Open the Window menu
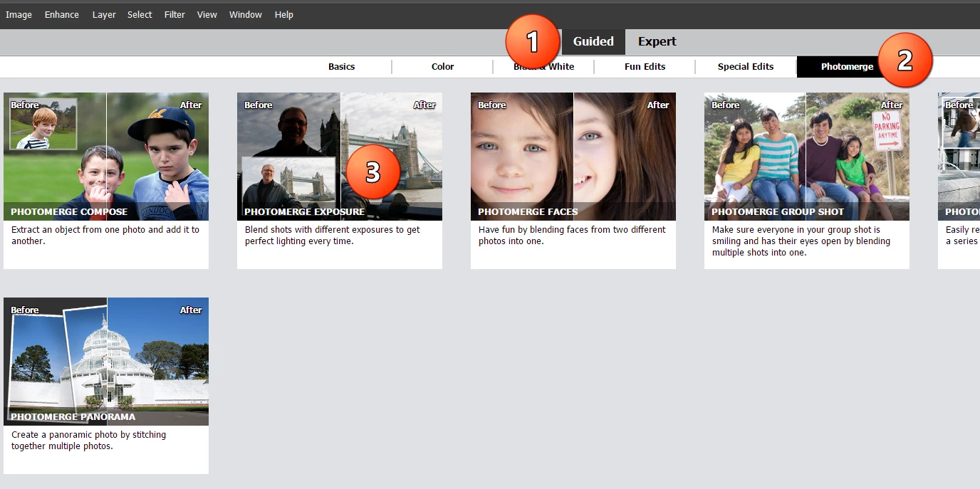 [x=246, y=14]
